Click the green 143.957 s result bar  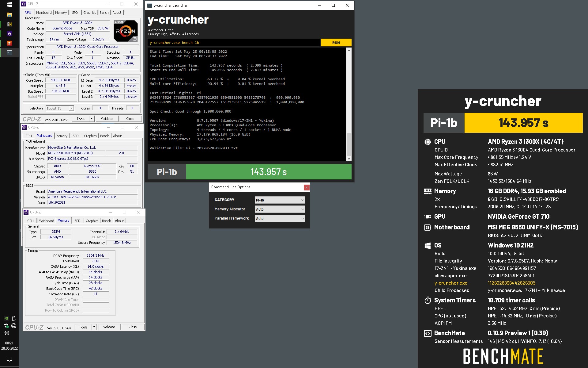click(269, 172)
